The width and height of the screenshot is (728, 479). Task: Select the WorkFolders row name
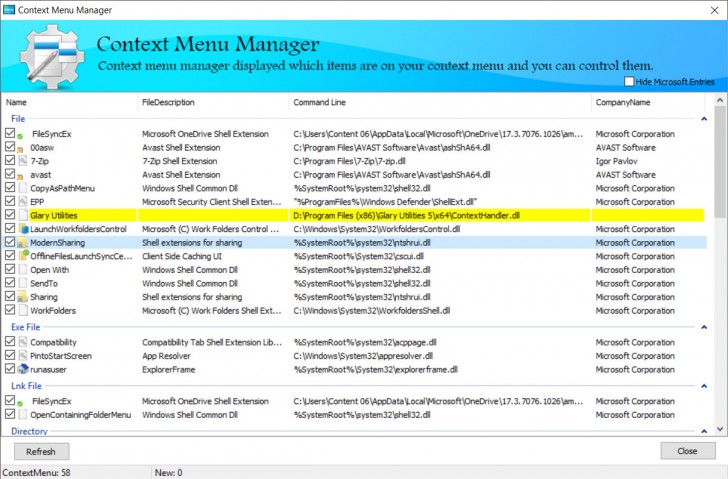pos(53,311)
